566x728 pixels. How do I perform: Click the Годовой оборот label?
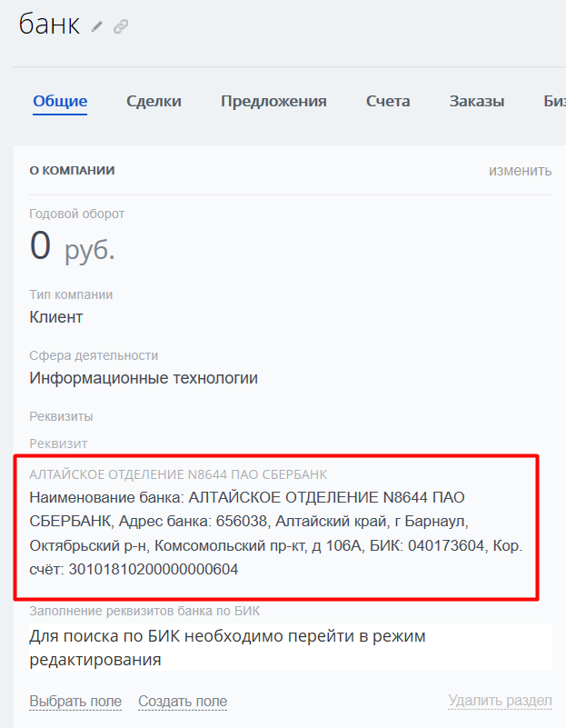(77, 214)
